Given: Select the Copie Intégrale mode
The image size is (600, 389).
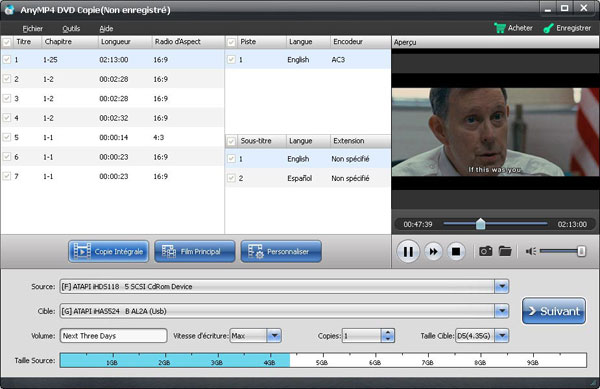Looking at the screenshot, I should (109, 251).
